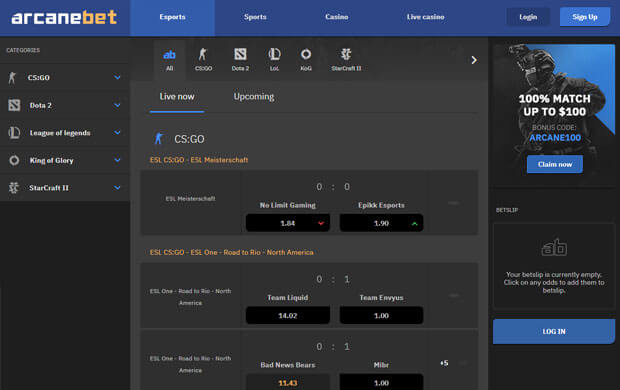The width and height of the screenshot is (620, 390).
Task: Open the Esports menu
Action: tap(172, 18)
